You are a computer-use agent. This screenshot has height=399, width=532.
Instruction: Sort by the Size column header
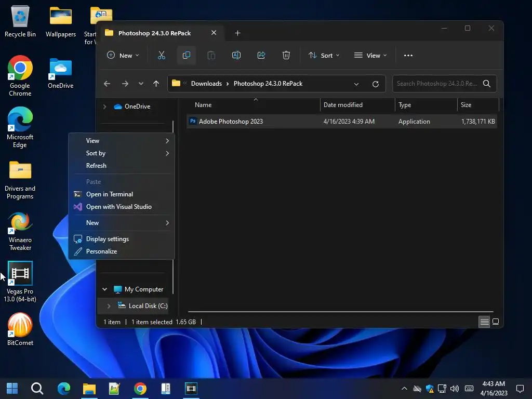pos(478,105)
